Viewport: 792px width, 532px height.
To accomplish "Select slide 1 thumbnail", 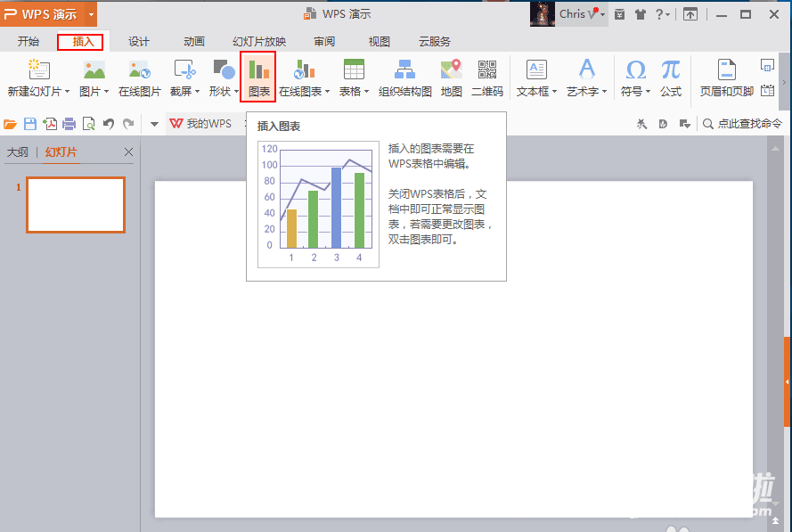I will [76, 205].
